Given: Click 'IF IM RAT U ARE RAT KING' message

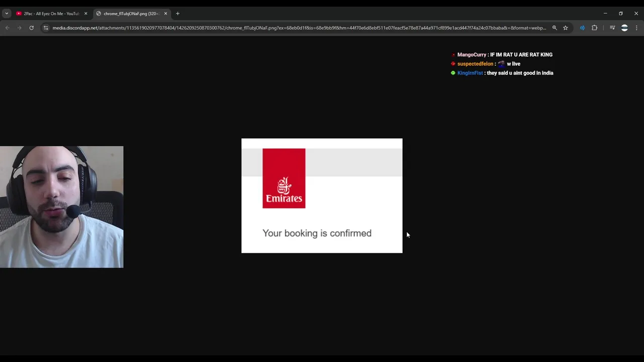Looking at the screenshot, I should tap(521, 55).
